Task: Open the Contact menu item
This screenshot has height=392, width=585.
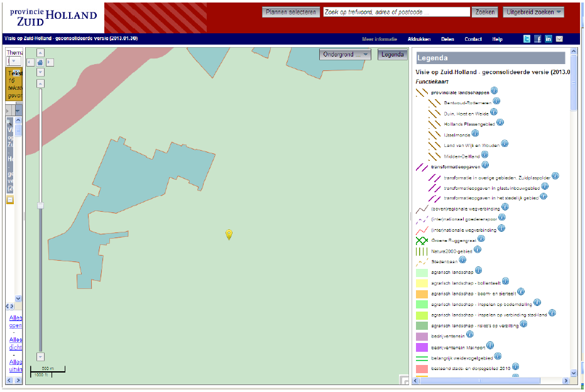Action: pos(473,39)
